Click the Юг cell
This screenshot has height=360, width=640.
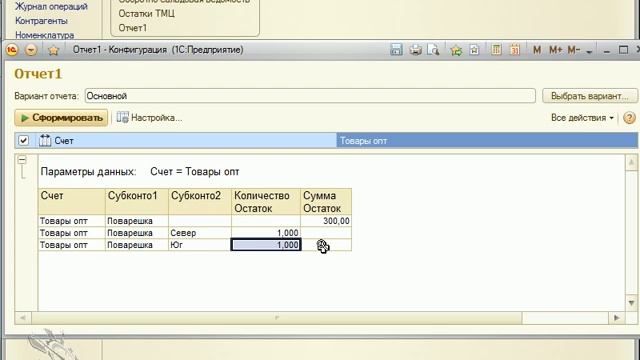click(x=200, y=245)
